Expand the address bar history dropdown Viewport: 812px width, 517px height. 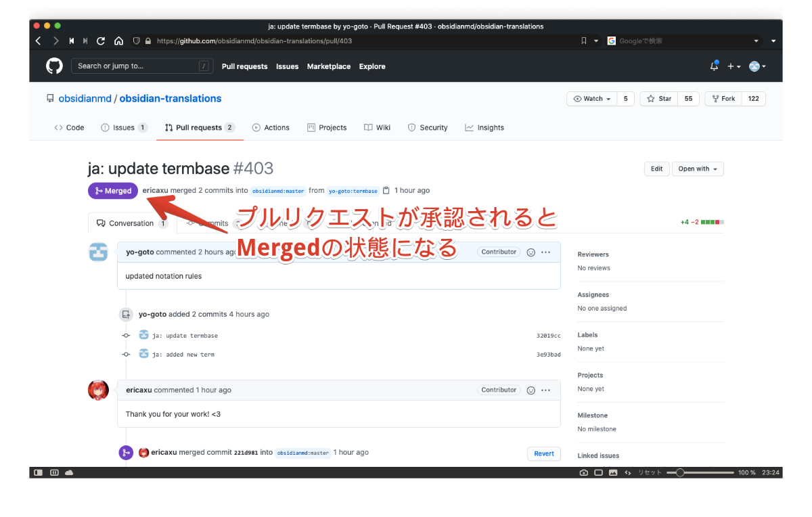click(x=596, y=41)
